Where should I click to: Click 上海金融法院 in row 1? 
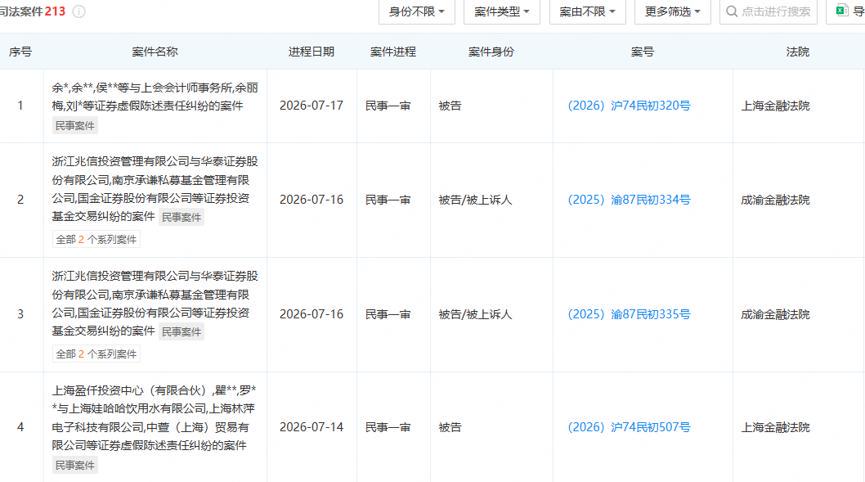[x=775, y=105]
